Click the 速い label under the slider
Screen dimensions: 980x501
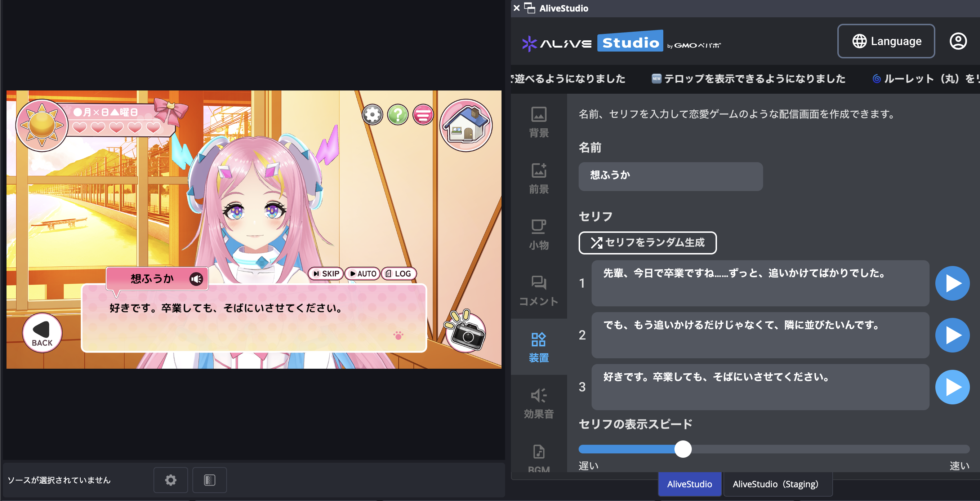[x=959, y=466]
